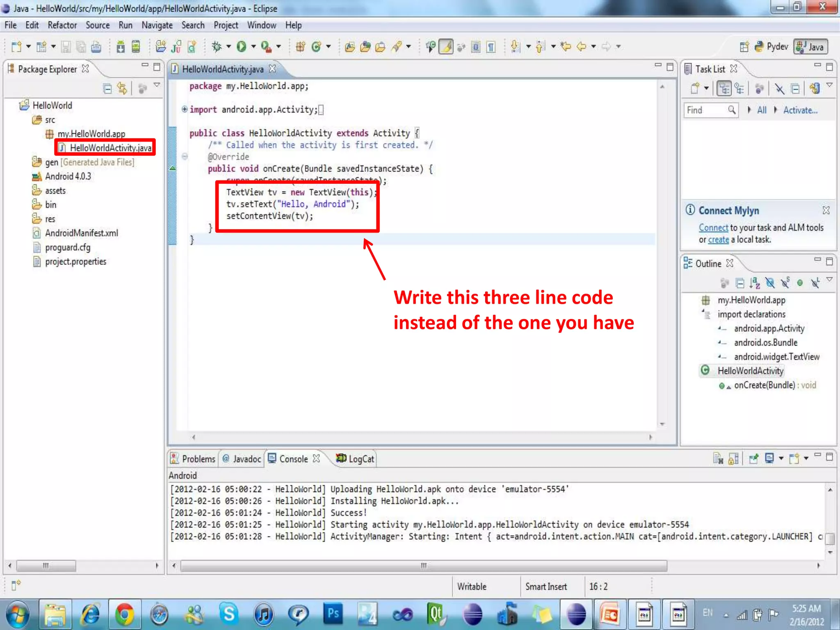Open Task List view menu triangle

pos(829,85)
